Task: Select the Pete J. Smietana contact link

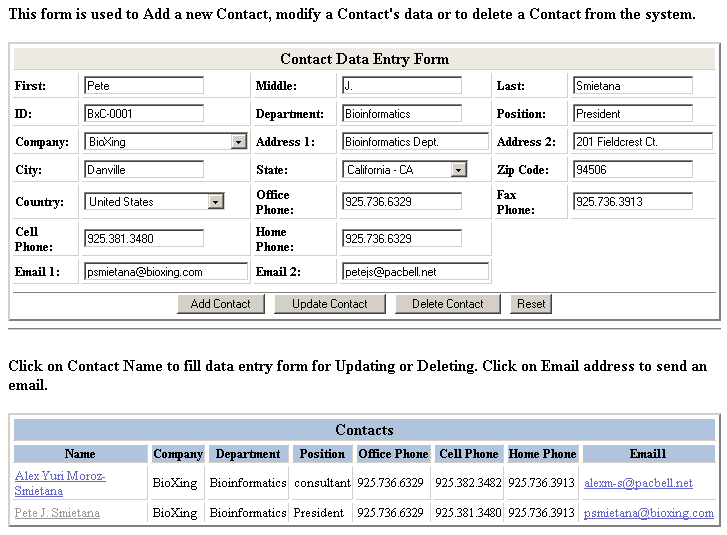Action: tap(57, 513)
